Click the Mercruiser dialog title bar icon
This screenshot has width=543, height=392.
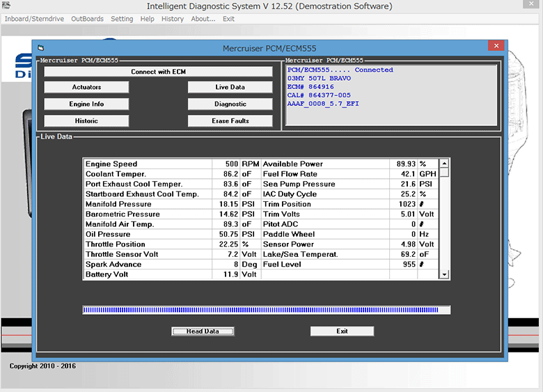[41, 48]
